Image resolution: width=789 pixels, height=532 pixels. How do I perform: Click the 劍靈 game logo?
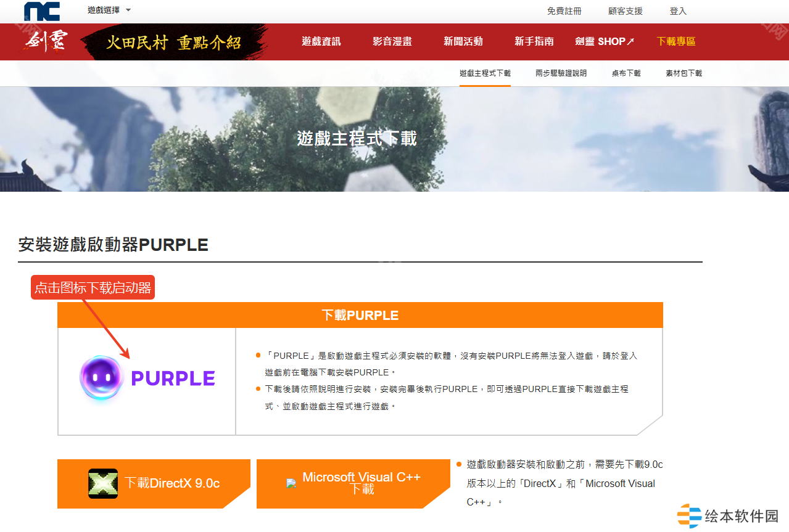point(46,41)
